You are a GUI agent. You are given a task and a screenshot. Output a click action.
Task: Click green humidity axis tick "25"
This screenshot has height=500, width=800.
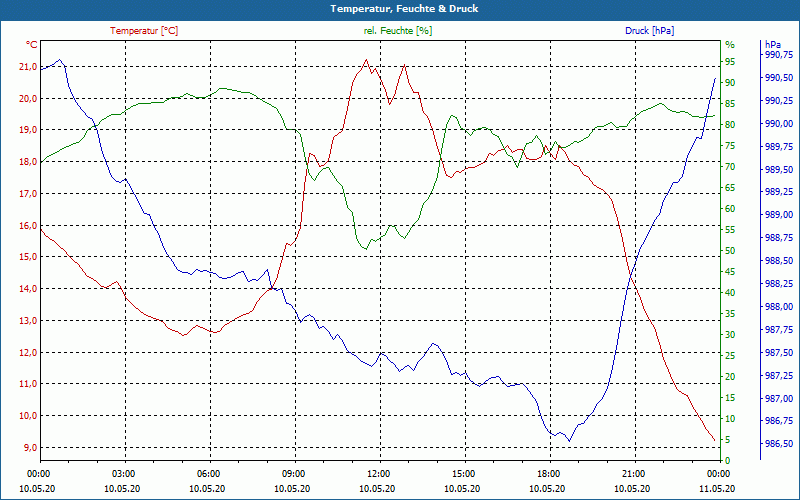click(730, 356)
